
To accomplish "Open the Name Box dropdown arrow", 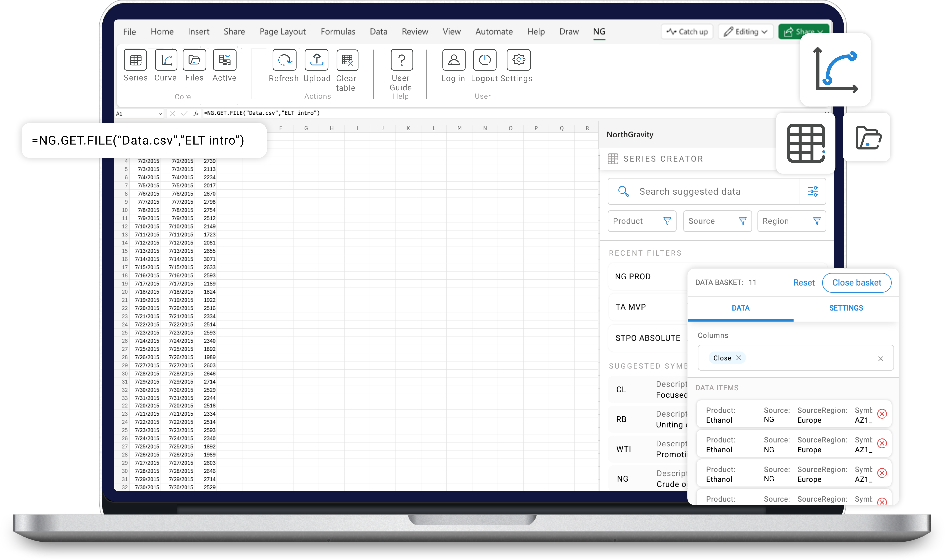I will 160,114.
